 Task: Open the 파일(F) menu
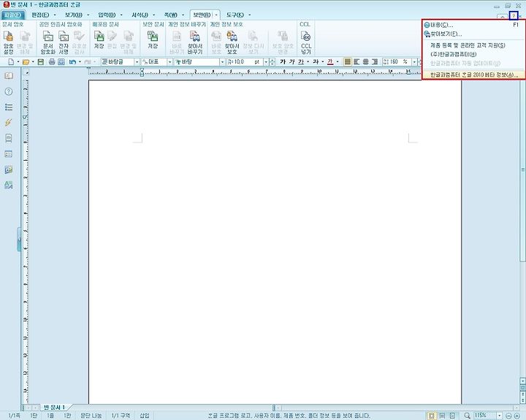coord(12,15)
